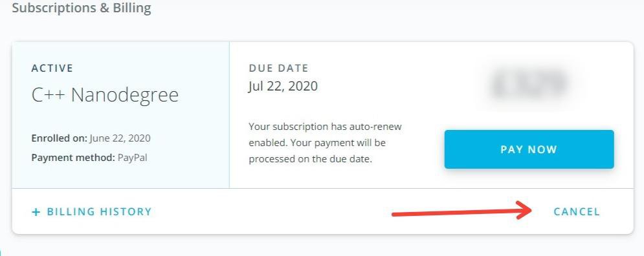Click the DUE DATE label
The width and height of the screenshot is (644, 256).
pyautogui.click(x=278, y=68)
